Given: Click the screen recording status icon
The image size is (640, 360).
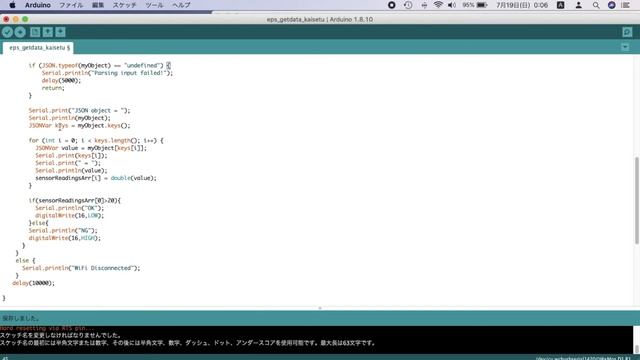Looking at the screenshot, I should coord(391,5).
